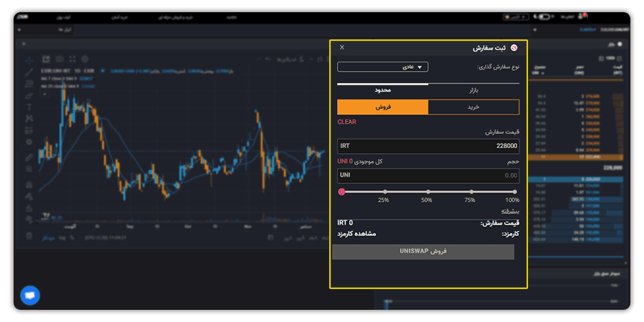Screen dimensions: 644x322
Task: Expand the trading pair dropdown arrow
Action: (535, 30)
